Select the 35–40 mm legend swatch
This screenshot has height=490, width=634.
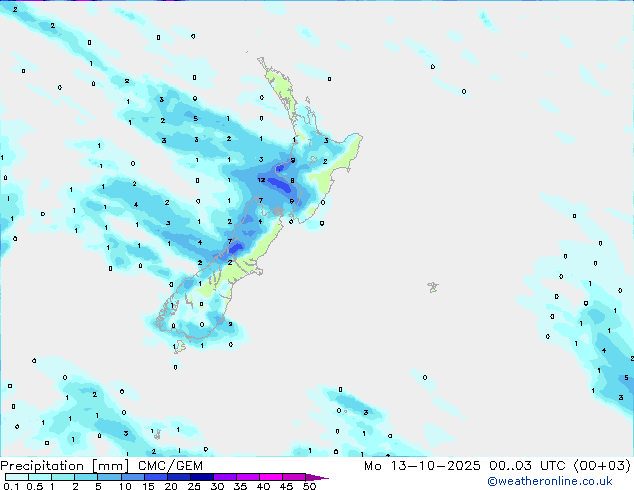click(248, 477)
